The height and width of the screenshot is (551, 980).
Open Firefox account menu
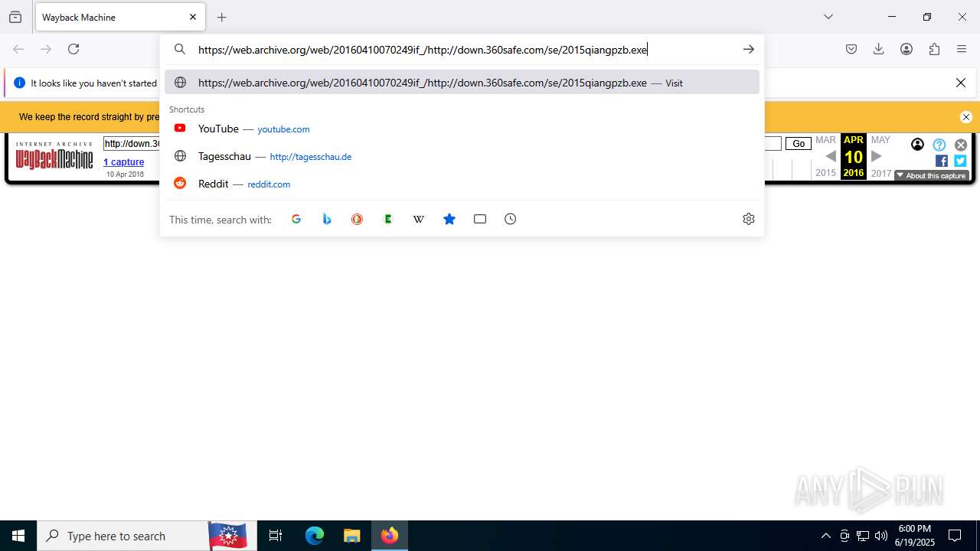906,49
